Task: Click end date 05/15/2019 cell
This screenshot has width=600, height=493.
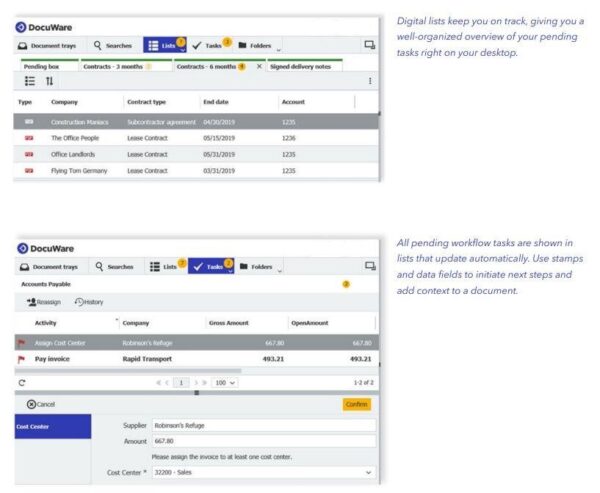Action: click(x=219, y=138)
